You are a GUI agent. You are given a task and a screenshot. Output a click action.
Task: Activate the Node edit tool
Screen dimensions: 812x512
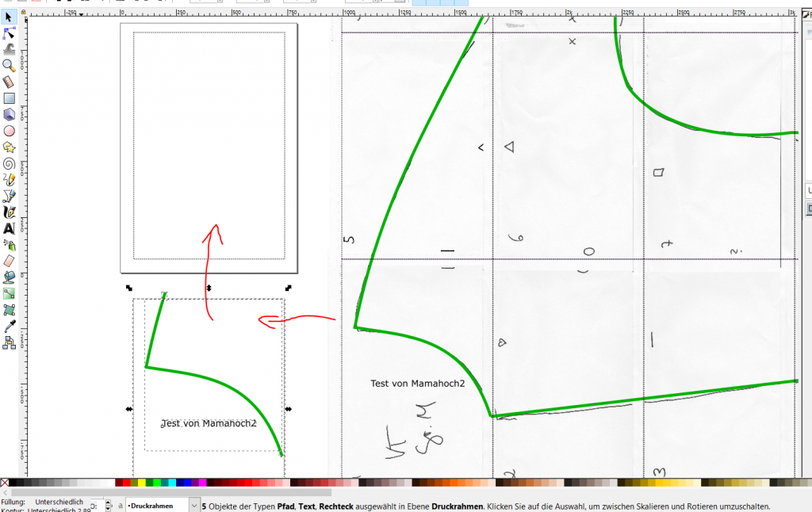click(10, 33)
